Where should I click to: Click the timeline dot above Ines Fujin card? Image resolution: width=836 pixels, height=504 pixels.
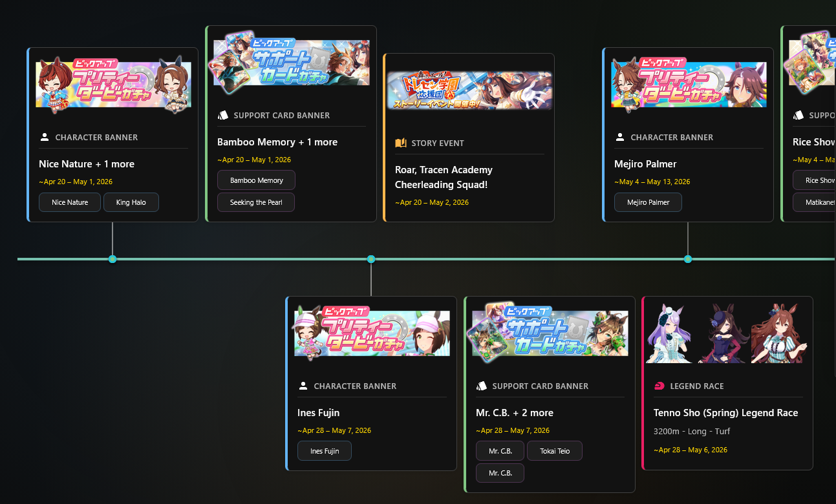click(371, 259)
